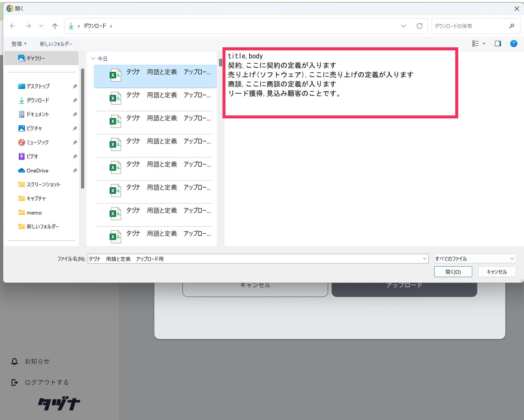Toggle the preview pane icon
This screenshot has width=524, height=420.
[x=498, y=44]
